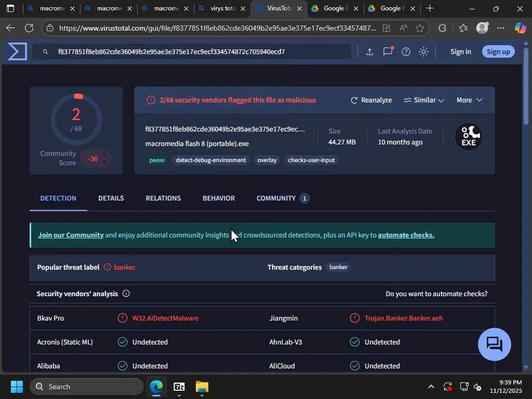This screenshot has height=399, width=532.
Task: Click the W32.AIDetectMalware detection text
Action: [x=165, y=318]
